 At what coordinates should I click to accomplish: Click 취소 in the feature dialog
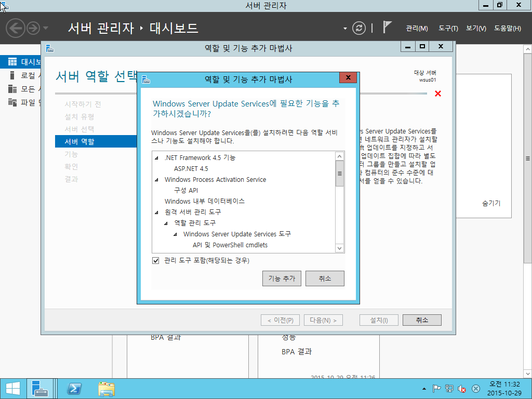pyautogui.click(x=325, y=278)
